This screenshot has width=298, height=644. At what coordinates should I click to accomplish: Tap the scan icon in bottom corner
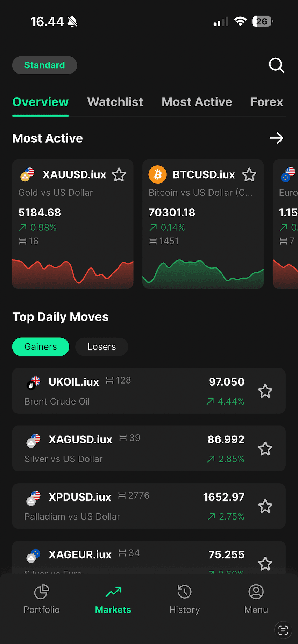pyautogui.click(x=283, y=630)
